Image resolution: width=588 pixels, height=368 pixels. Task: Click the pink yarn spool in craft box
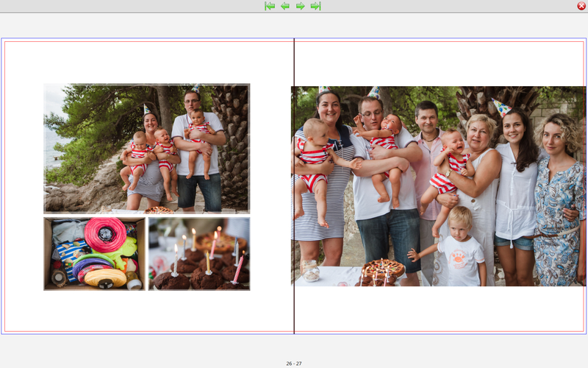105,233
